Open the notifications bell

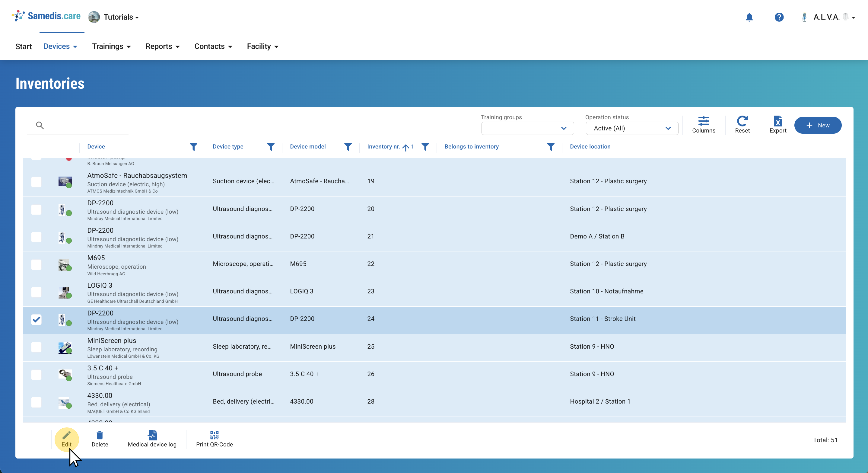[749, 17]
